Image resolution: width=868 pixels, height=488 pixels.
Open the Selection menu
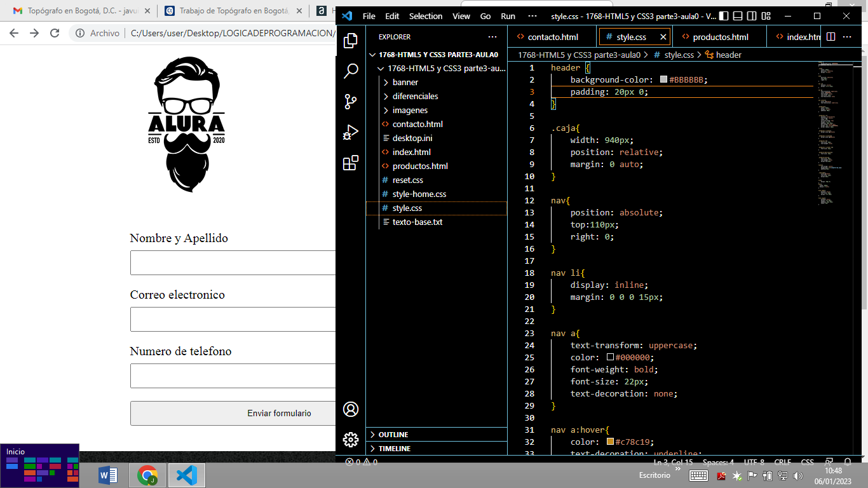(x=426, y=16)
